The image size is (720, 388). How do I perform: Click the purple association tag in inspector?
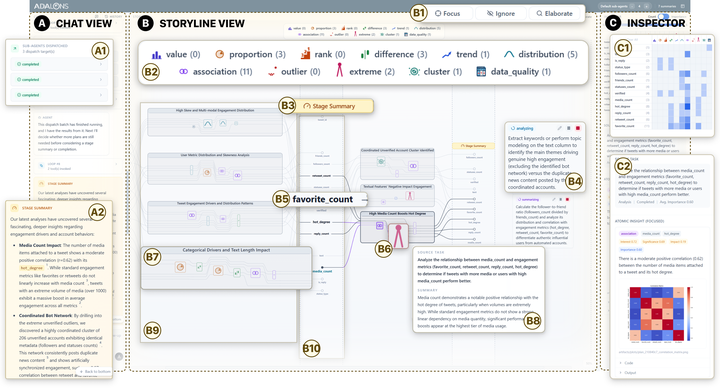(629, 234)
